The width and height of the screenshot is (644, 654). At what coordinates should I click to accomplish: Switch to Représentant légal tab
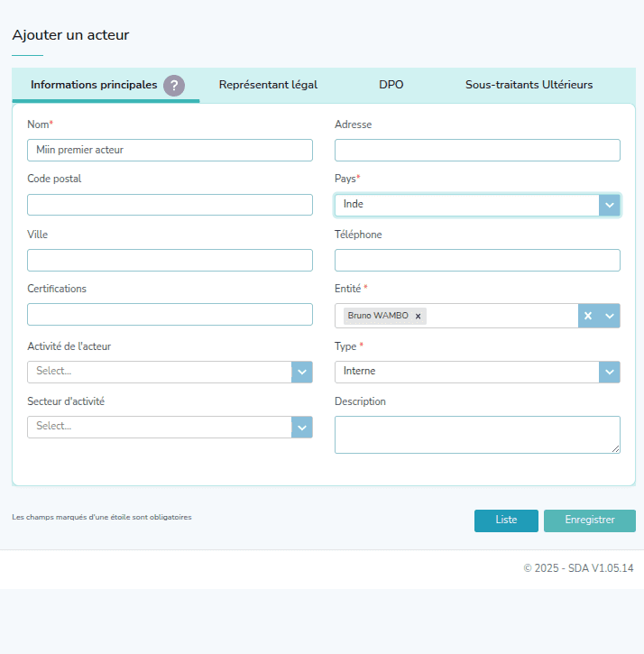coord(268,85)
